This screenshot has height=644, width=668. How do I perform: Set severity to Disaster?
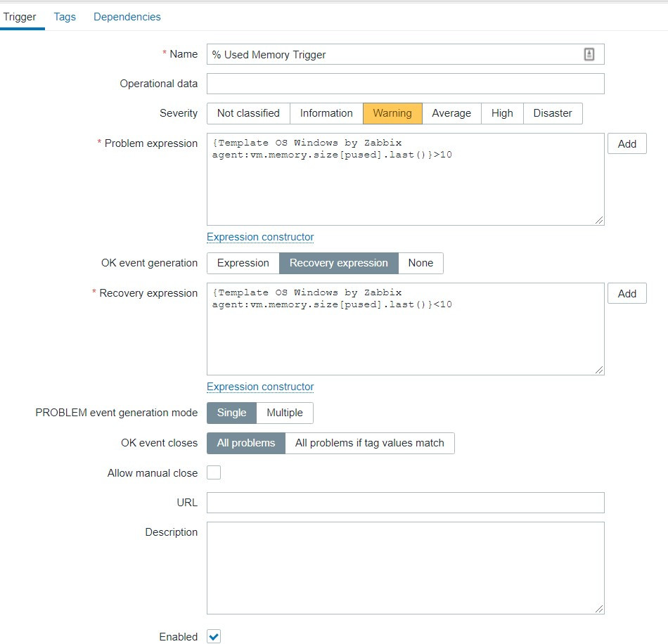coord(552,113)
